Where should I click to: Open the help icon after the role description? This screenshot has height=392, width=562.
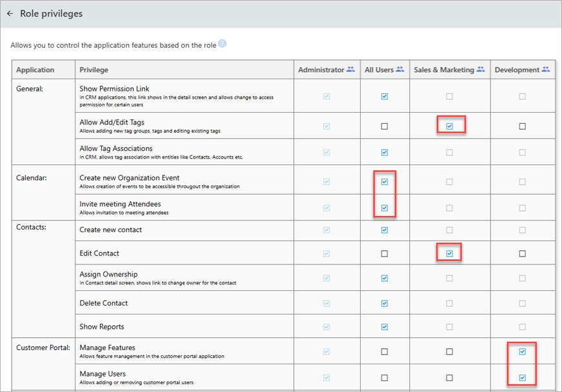(x=222, y=43)
